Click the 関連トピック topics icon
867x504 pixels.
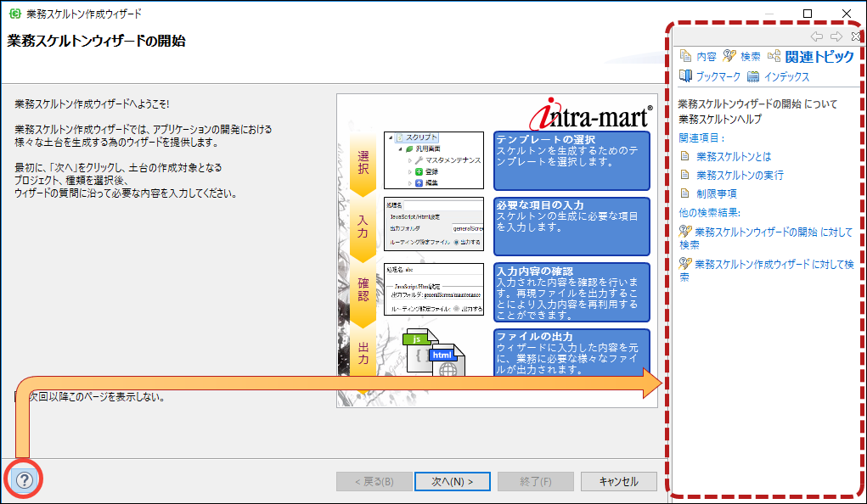pyautogui.click(x=774, y=56)
